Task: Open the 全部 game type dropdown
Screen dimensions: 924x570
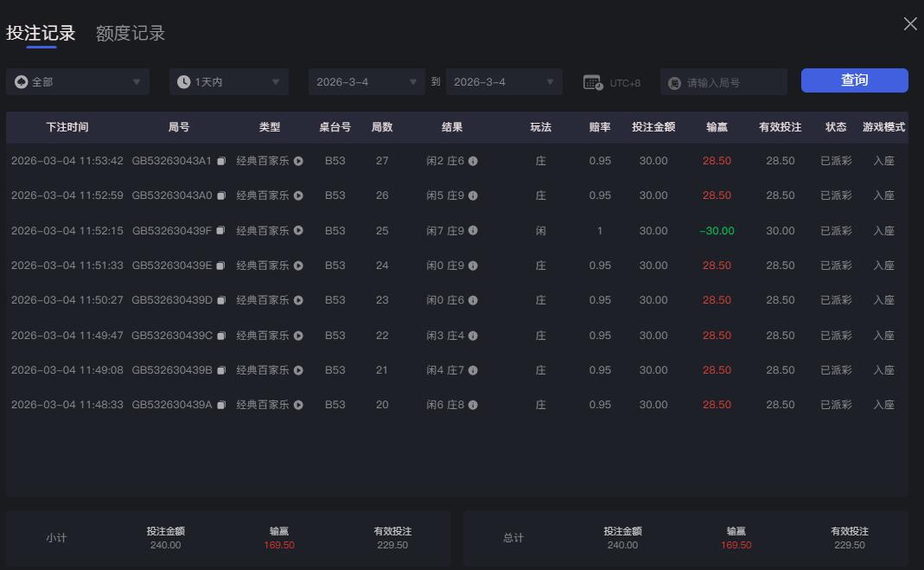Action: (x=78, y=80)
